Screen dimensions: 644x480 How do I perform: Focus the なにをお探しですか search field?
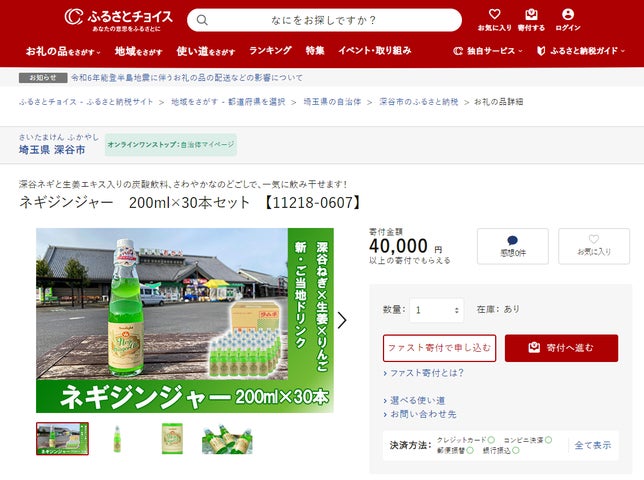pos(324,20)
